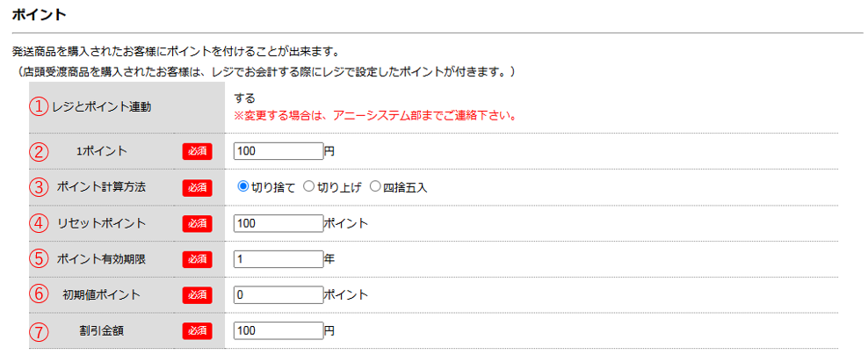Focus the 初期値ポイント input field
The height and width of the screenshot is (355, 868).
278,295
